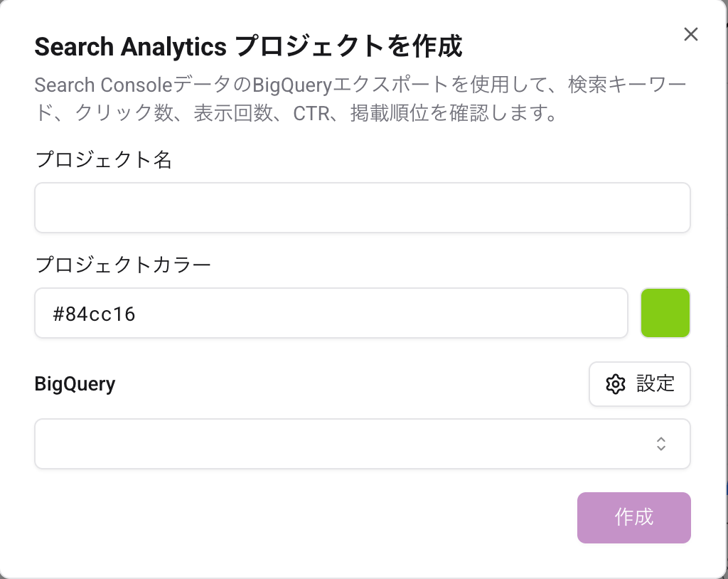Focus the プロジェクト名 text field
The width and height of the screenshot is (728, 579).
coord(362,208)
